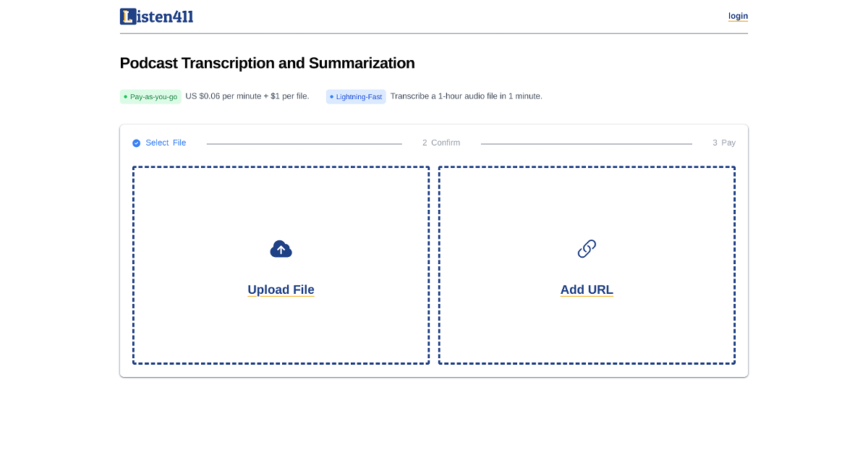This screenshot has width=868, height=453.
Task: Select the checkmark icon beside Select File
Action: point(136,143)
